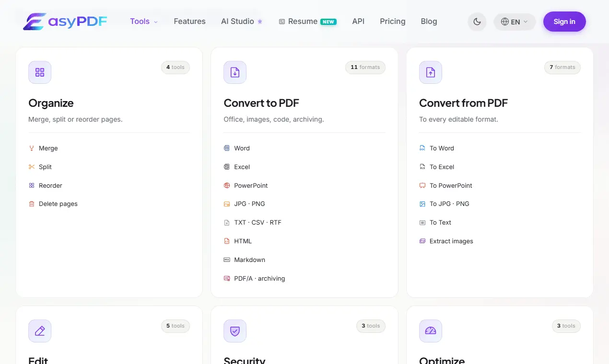Image resolution: width=609 pixels, height=364 pixels.
Task: Click the Split scissors icon
Action: click(x=32, y=167)
